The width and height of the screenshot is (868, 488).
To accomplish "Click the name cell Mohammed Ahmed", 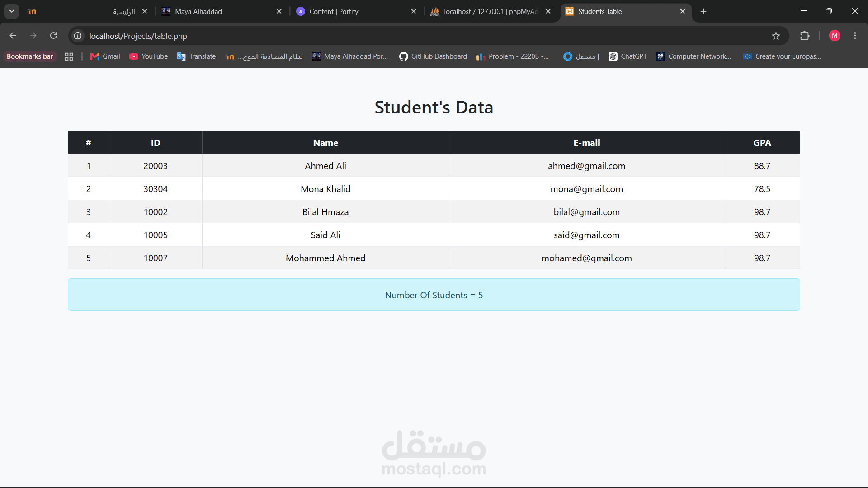I will tap(325, 258).
